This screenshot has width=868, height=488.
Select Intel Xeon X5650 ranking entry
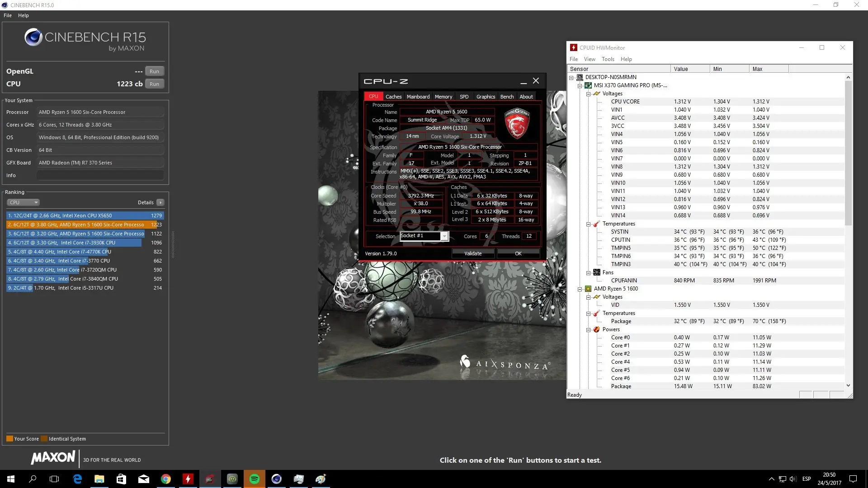85,216
